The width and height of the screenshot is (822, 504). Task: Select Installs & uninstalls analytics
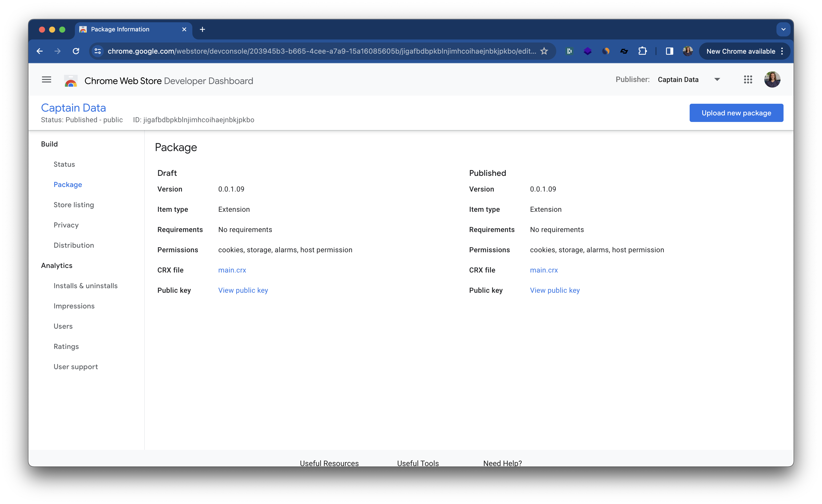(85, 286)
